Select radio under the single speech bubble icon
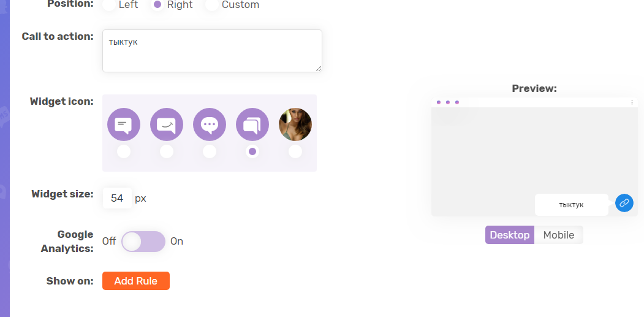 pos(124,151)
